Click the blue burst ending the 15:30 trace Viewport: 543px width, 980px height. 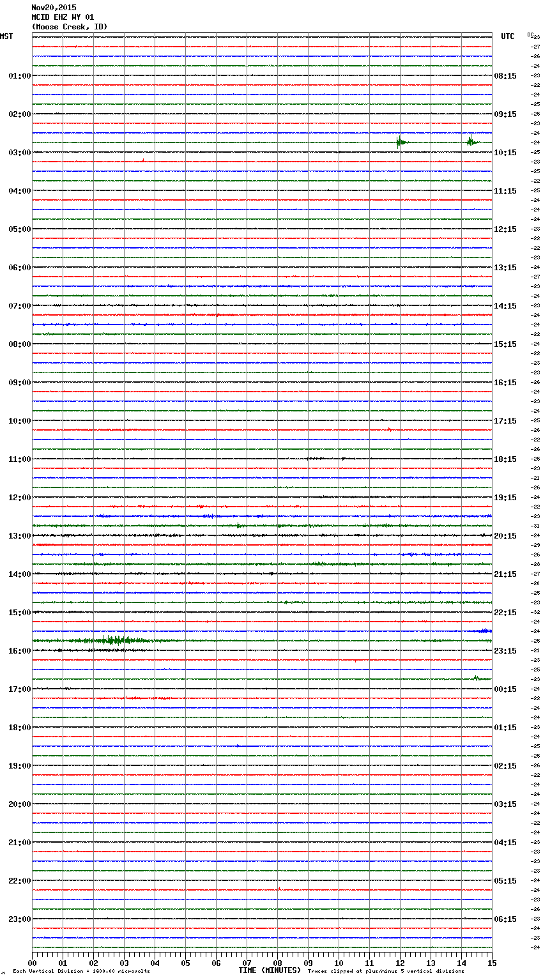pyautogui.click(x=484, y=631)
